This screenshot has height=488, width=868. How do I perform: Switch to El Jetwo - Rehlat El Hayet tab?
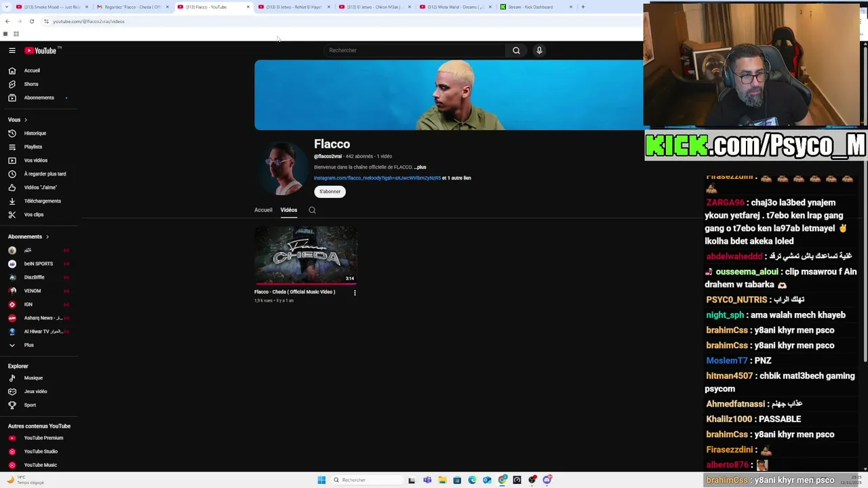pyautogui.click(x=294, y=7)
